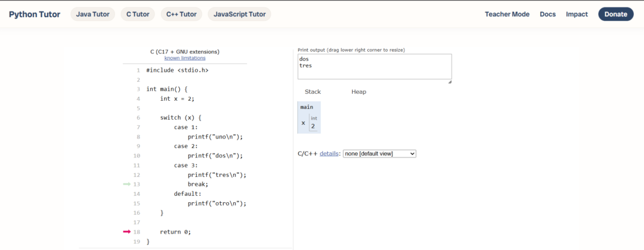The width and height of the screenshot is (644, 250).
Task: Open the Python Tutor home logo link
Action: click(35, 14)
